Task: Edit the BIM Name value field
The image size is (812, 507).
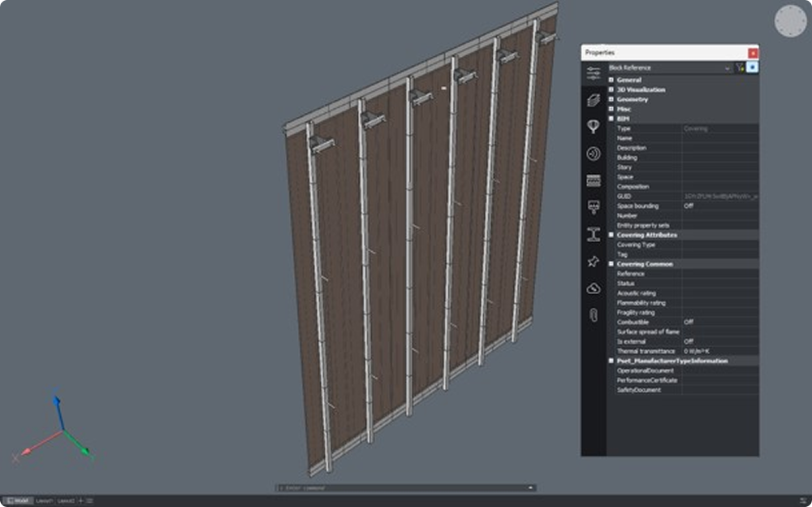Action: pyautogui.click(x=720, y=138)
